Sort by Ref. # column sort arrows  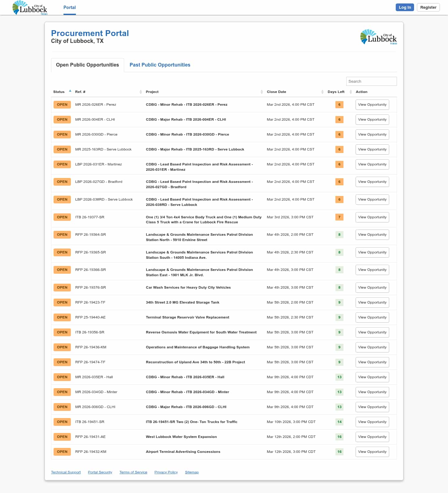click(141, 92)
